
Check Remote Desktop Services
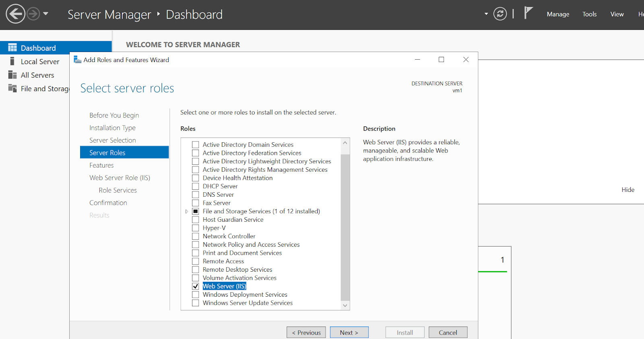click(x=196, y=270)
